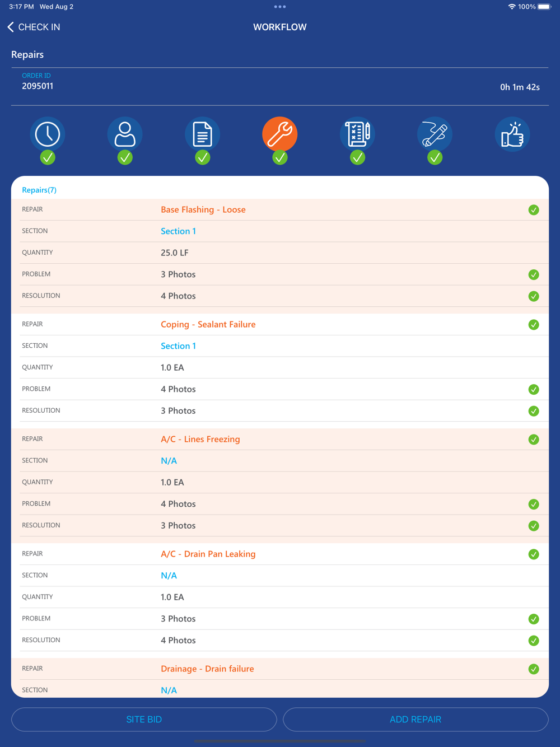This screenshot has height=747, width=560.
Task: Open the document workflow step
Action: pyautogui.click(x=202, y=134)
